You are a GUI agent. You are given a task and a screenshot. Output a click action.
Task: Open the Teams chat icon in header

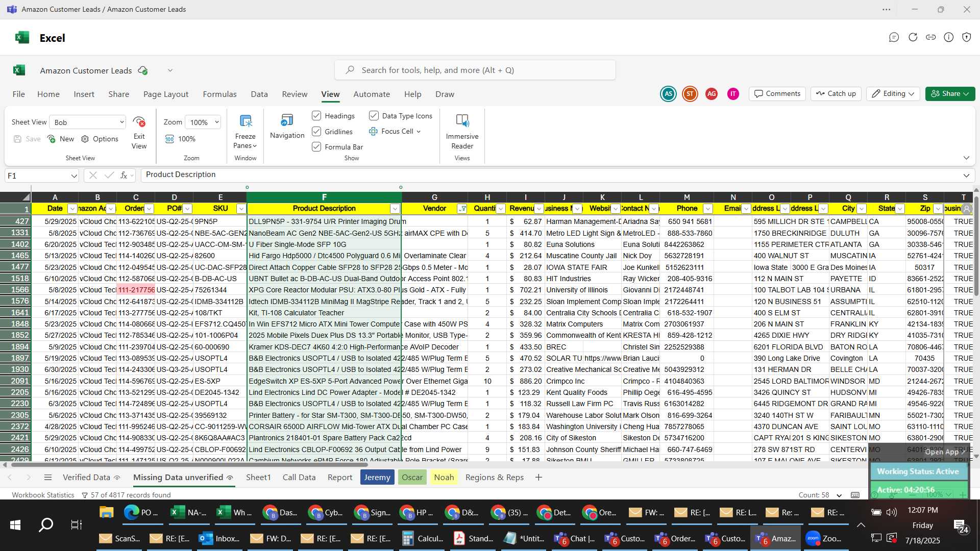click(894, 37)
